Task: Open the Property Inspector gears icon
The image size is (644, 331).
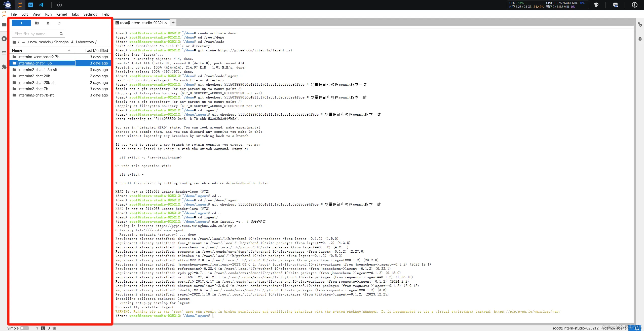Action: coord(640,24)
